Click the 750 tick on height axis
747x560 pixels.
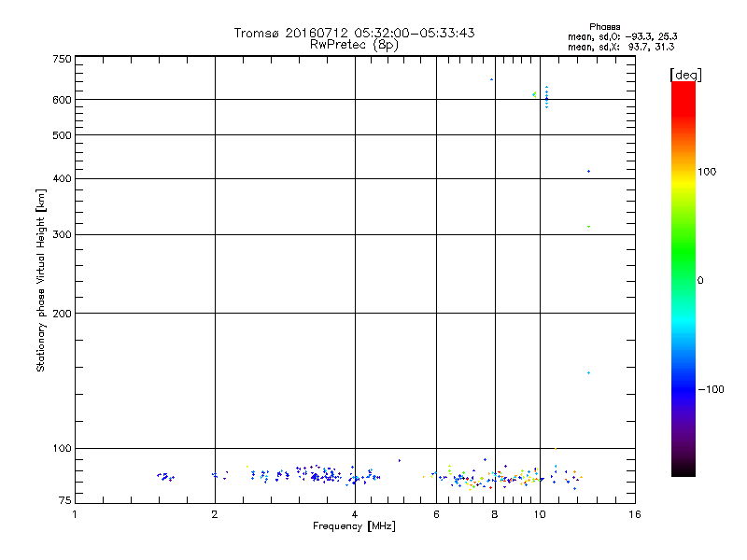tap(62, 59)
